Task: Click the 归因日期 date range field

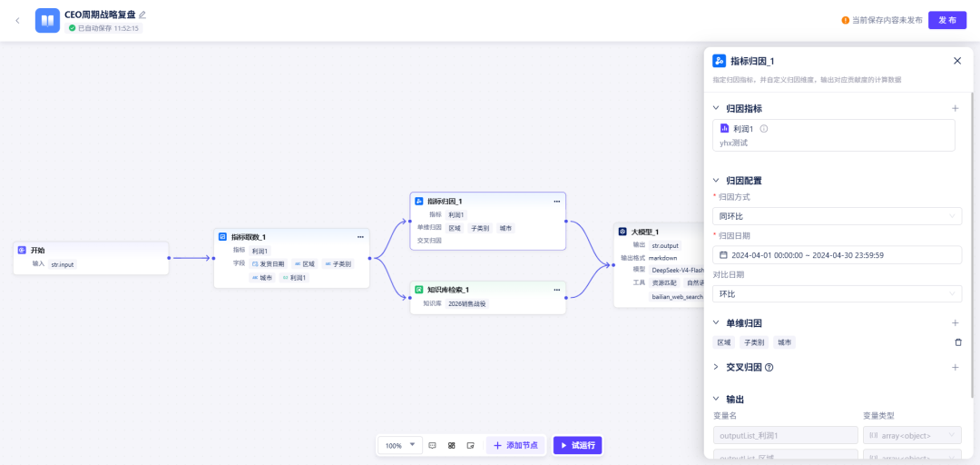Action: [x=837, y=254]
